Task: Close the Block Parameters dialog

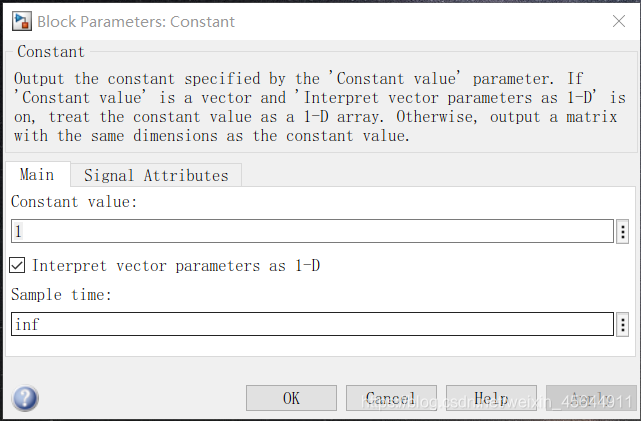Action: click(619, 21)
